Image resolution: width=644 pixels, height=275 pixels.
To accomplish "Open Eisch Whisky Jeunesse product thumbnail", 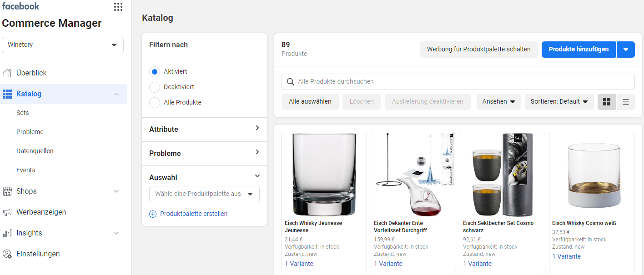I will click(324, 175).
